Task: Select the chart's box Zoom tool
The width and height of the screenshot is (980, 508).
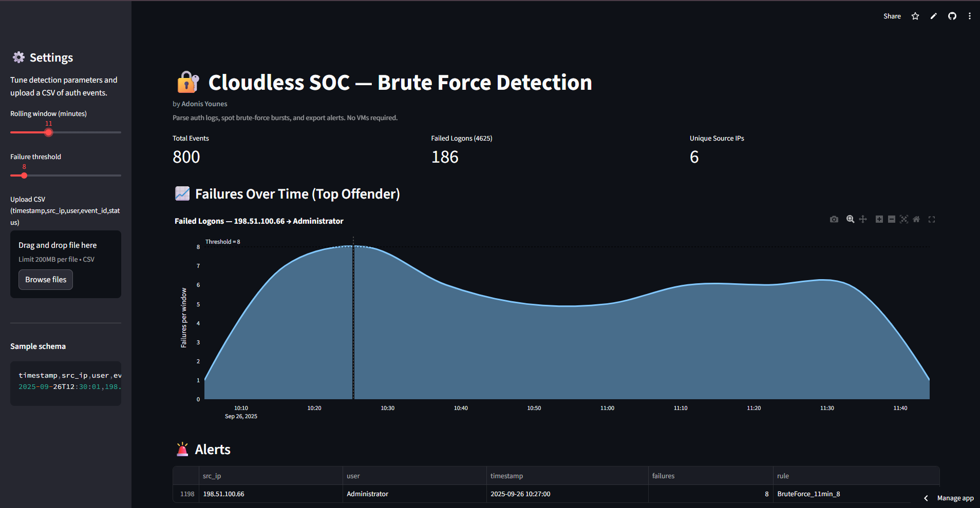Action: click(850, 219)
